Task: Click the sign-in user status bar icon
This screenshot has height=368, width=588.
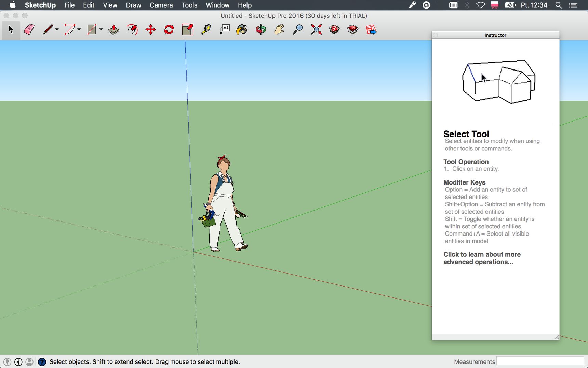Action: [30, 362]
